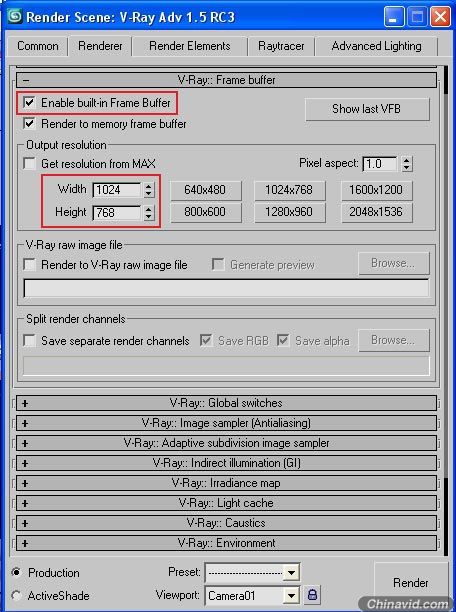The width and height of the screenshot is (456, 612).
Task: Collapse the V-Ray Frame buffer rollout
Action: (x=226, y=80)
